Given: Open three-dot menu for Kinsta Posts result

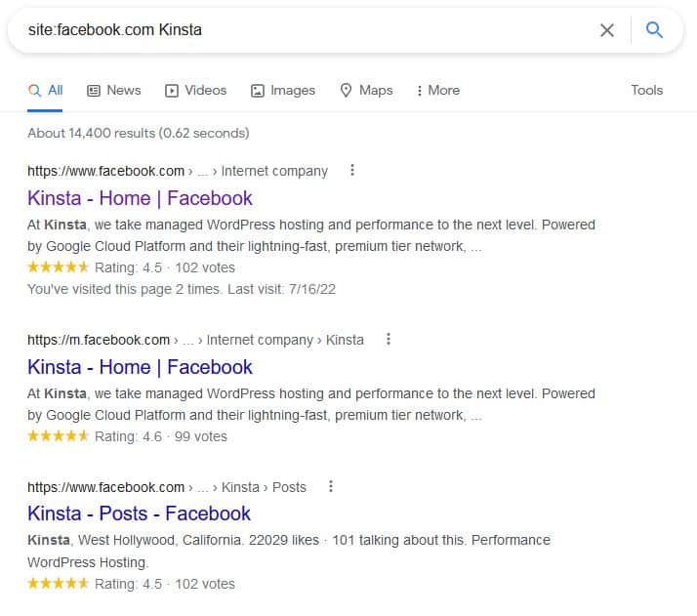Looking at the screenshot, I should click(x=331, y=486).
